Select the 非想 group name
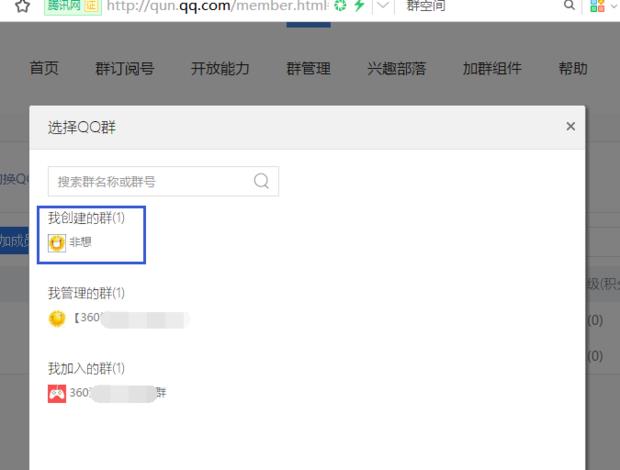The image size is (620, 470). (80, 242)
